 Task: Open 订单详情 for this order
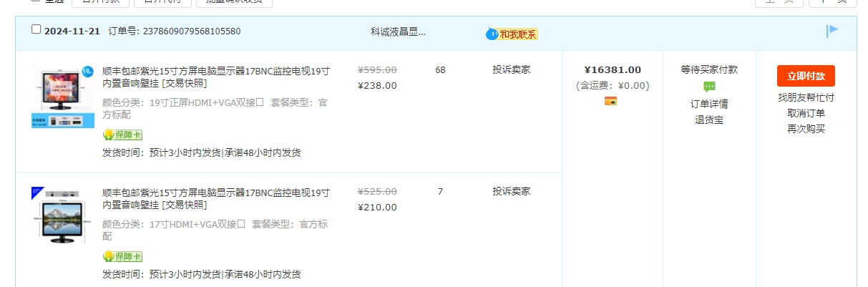point(709,104)
